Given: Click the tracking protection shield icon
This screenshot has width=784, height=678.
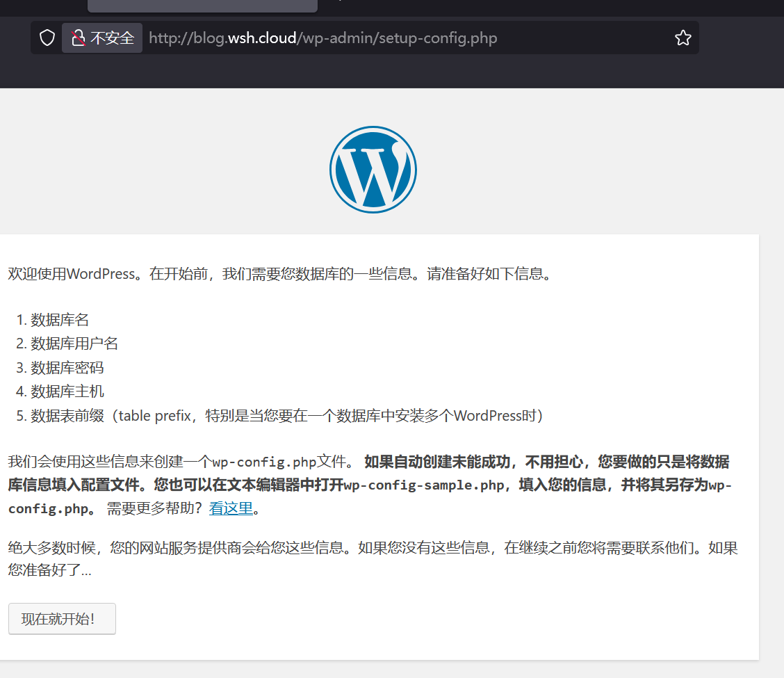Looking at the screenshot, I should click(47, 38).
